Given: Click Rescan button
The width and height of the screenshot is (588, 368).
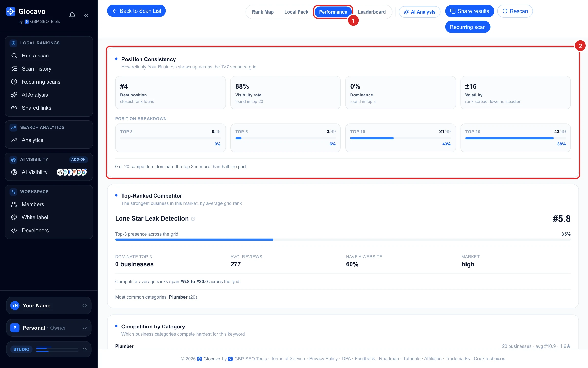Looking at the screenshot, I should pos(515,11).
